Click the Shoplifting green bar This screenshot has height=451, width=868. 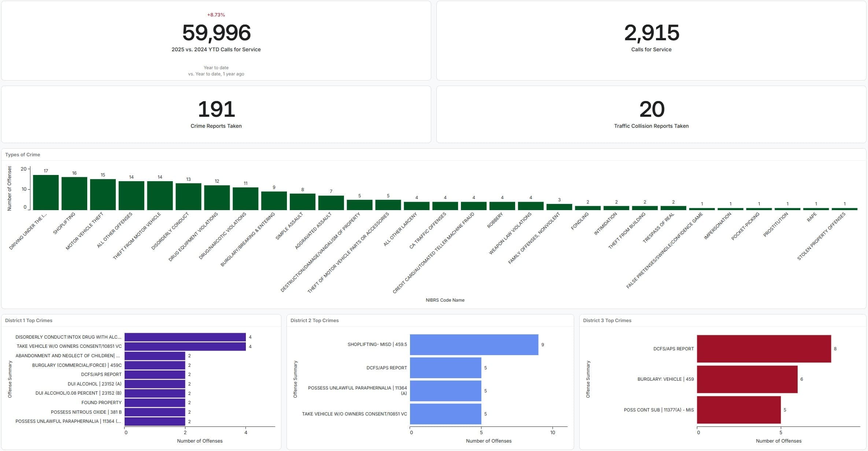click(x=74, y=194)
